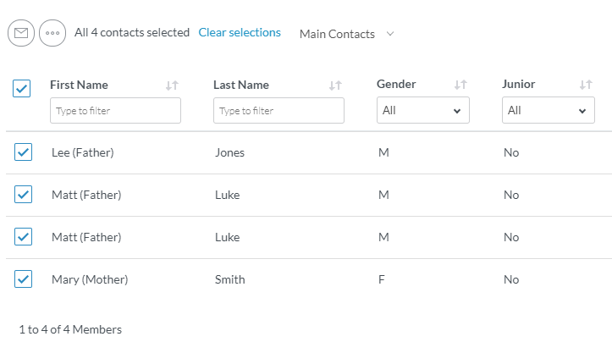Viewport: 612px width, 364px height.
Task: Toggle the select-all header checkbox
Action: (22, 88)
